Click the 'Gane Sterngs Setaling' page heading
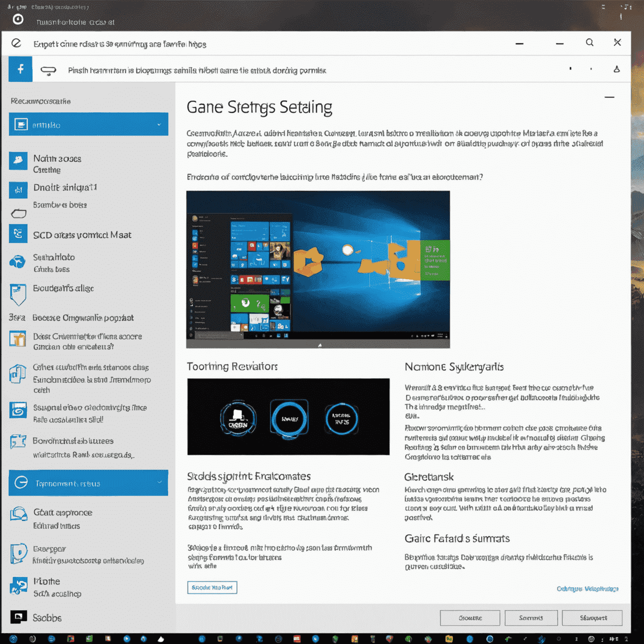 pyautogui.click(x=259, y=108)
